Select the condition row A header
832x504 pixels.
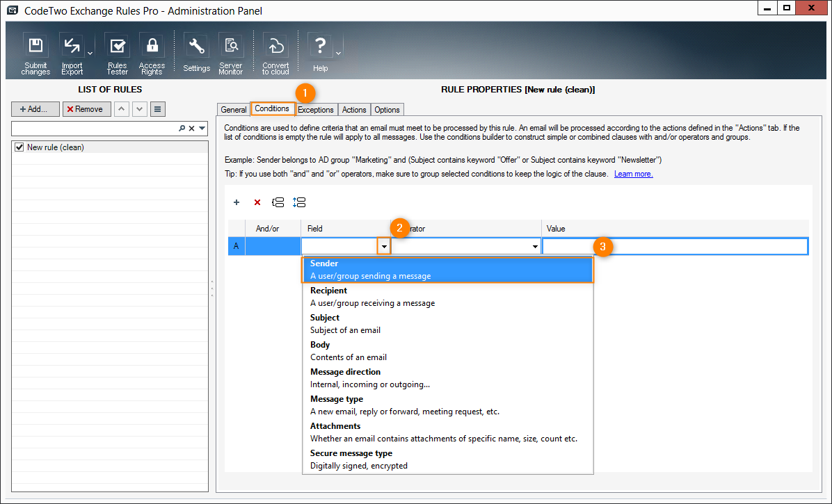(x=236, y=246)
